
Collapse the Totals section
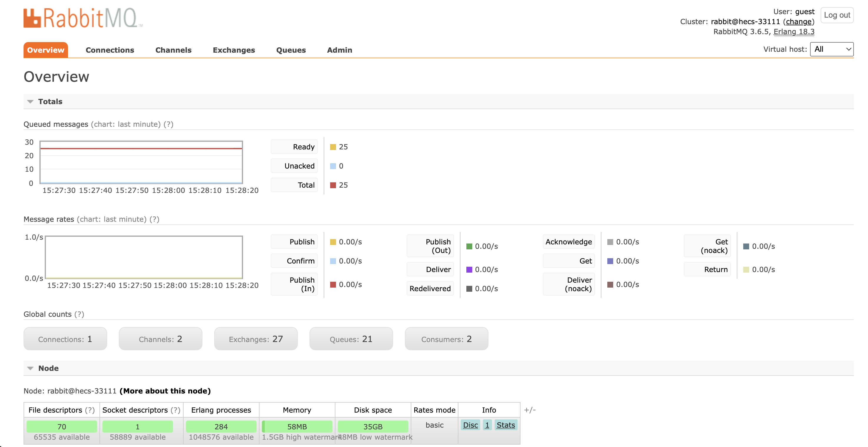(x=50, y=101)
